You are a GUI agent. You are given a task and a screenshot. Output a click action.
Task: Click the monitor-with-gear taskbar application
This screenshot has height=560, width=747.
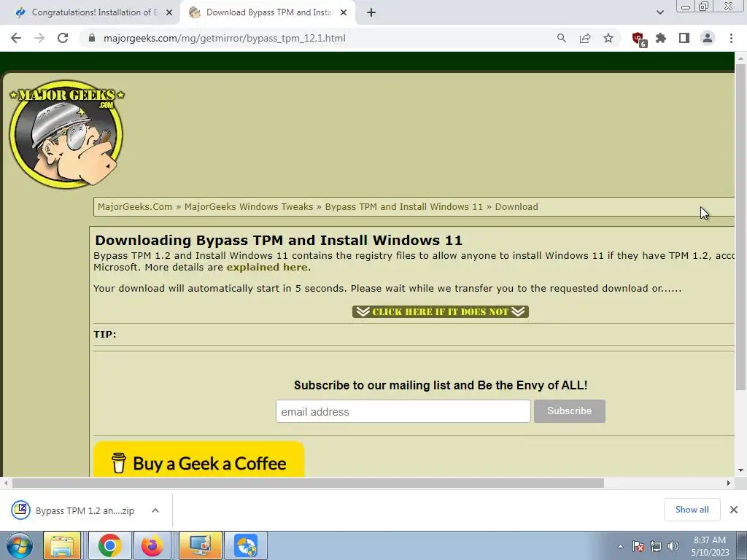click(x=200, y=545)
